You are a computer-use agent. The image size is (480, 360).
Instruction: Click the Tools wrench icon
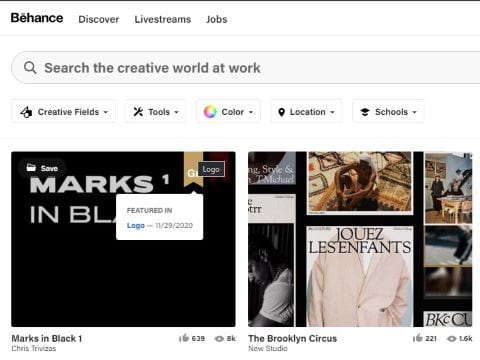pyautogui.click(x=138, y=112)
